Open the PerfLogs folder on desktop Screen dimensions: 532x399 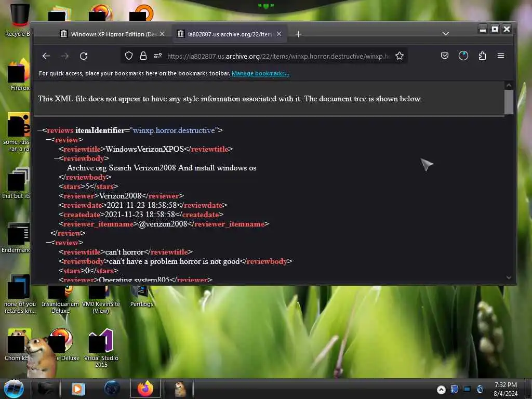pos(141,296)
